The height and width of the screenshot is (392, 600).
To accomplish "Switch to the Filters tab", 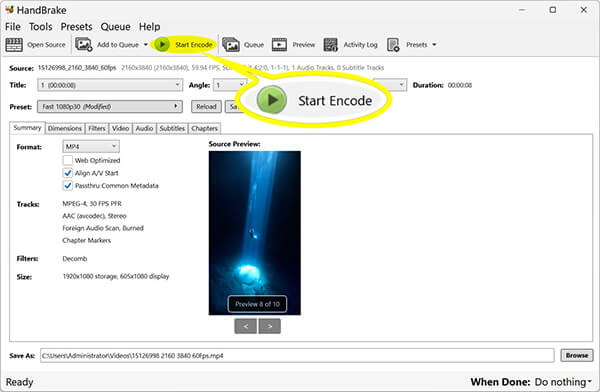I will (97, 128).
